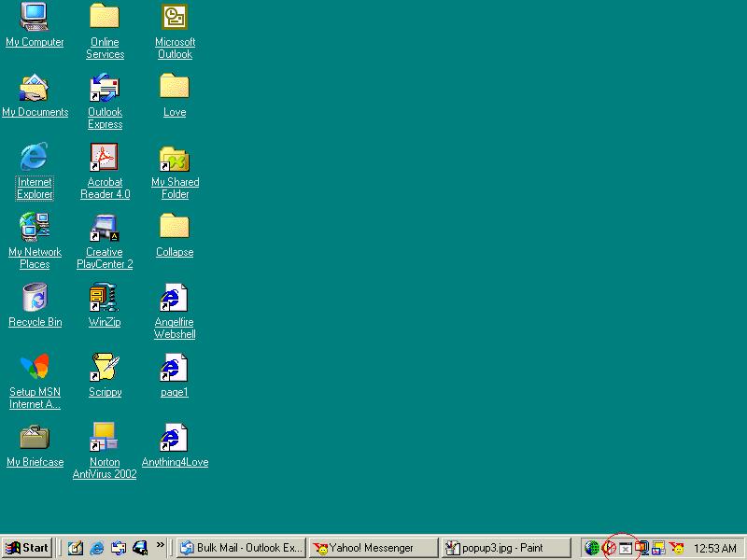Screen dimensions: 747x560
Task: Click Outlook Express icon in Quick Launch
Action: (119, 548)
